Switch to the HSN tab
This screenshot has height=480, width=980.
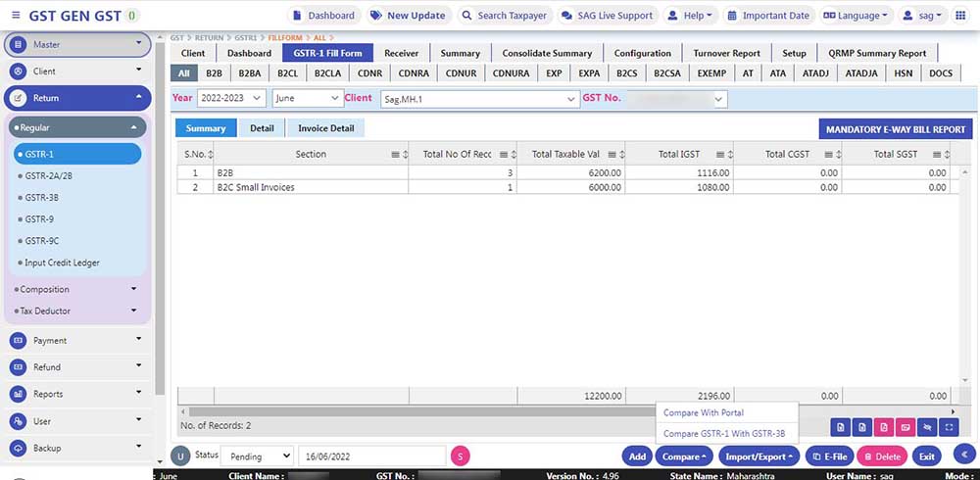pos(903,73)
